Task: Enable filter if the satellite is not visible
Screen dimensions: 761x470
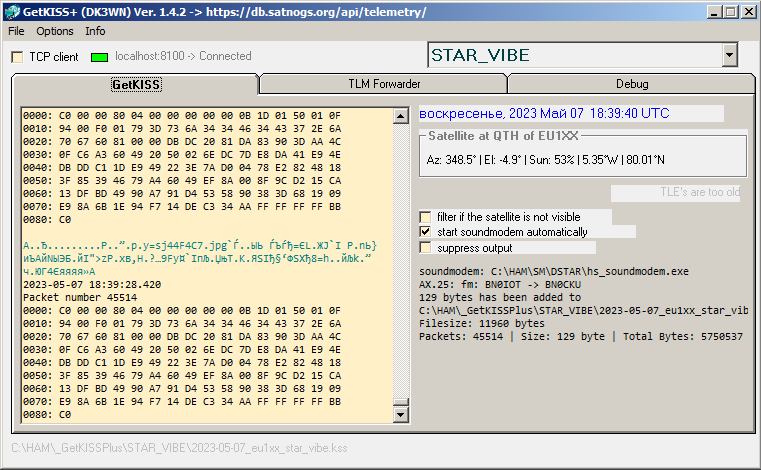Action: (x=426, y=217)
